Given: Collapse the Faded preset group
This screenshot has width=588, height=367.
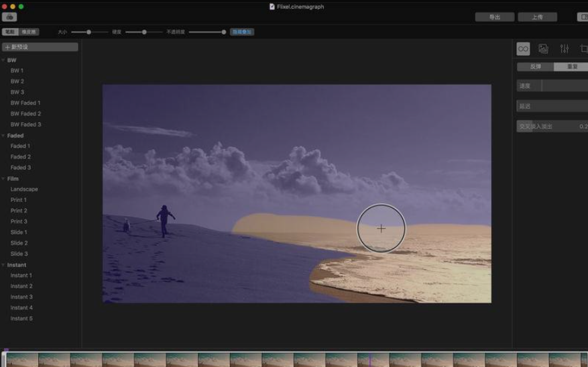Looking at the screenshot, I should click(x=3, y=136).
